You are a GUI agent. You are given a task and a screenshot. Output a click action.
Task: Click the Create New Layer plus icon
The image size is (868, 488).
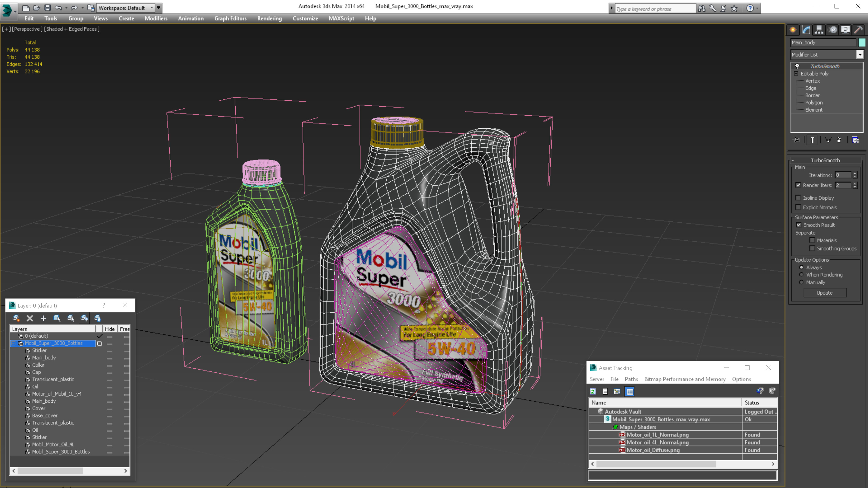point(43,318)
